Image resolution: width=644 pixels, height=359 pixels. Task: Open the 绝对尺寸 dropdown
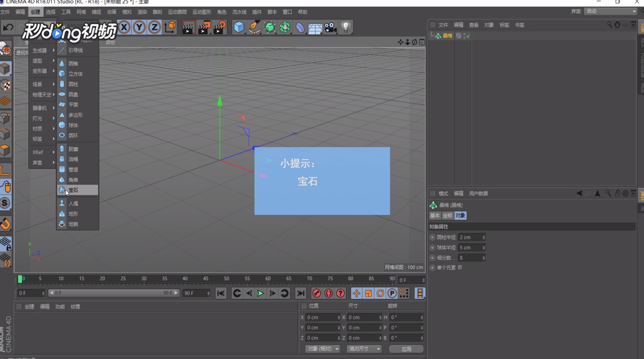(x=364, y=349)
